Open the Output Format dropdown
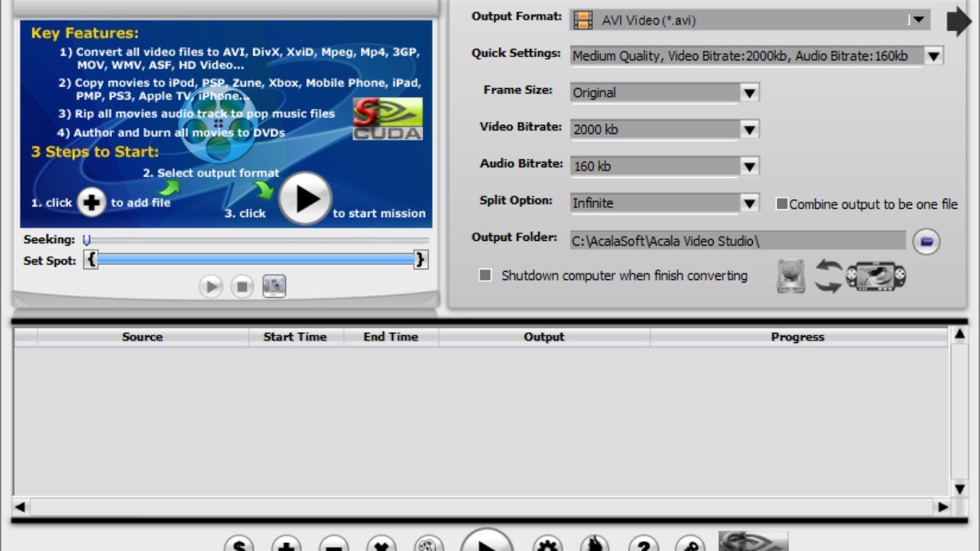Viewport: 980px width, 551px height. pyautogui.click(x=919, y=20)
